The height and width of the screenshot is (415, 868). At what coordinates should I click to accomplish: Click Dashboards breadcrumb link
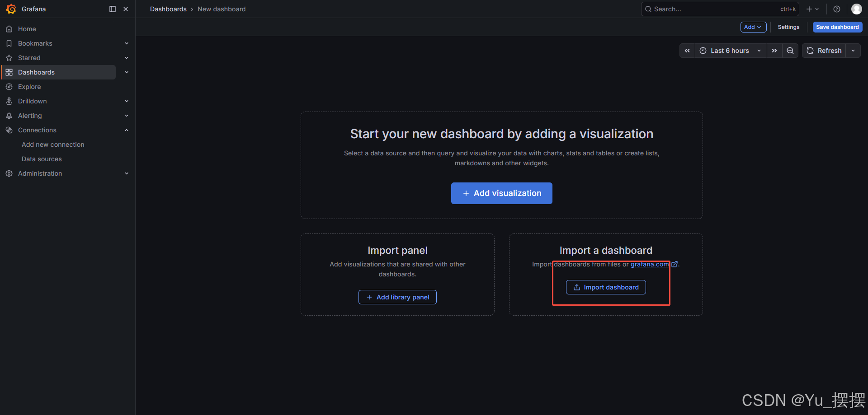pyautogui.click(x=168, y=9)
